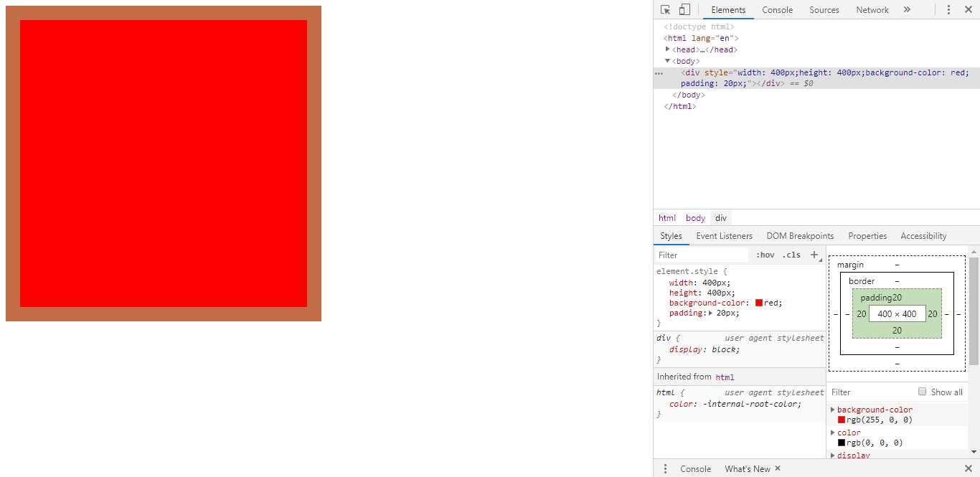Switch to the drawer Console tab
Viewport: 980px width, 477px height.
pos(695,469)
